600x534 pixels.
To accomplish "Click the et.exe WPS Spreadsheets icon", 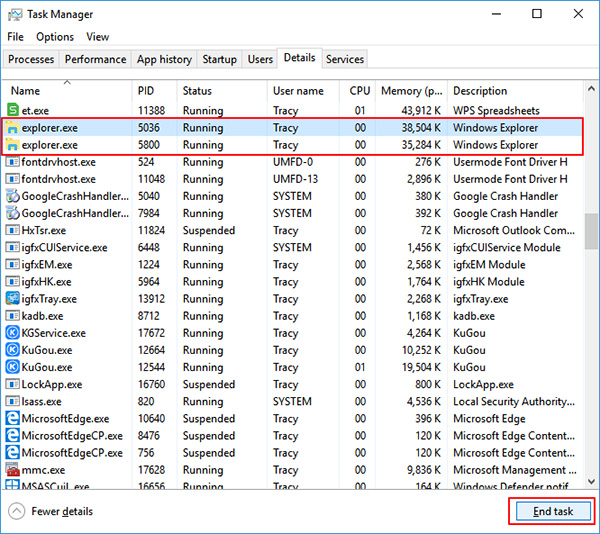I will 13,111.
